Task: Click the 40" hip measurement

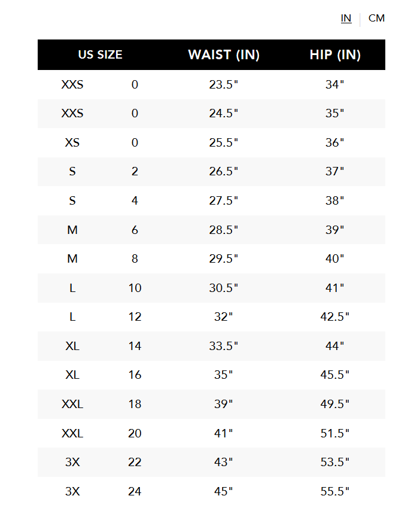Action: pos(334,258)
